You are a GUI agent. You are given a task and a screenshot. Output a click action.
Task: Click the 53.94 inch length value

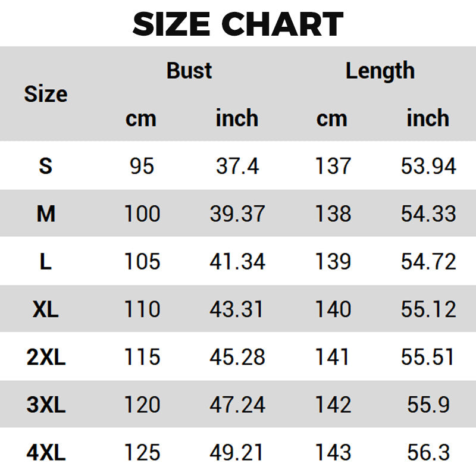[428, 166]
